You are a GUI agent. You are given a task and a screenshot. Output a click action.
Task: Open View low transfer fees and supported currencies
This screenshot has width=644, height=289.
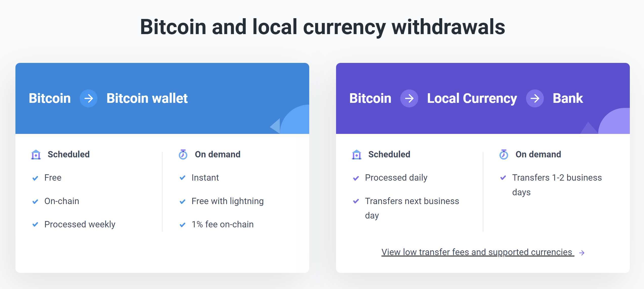pos(478,252)
